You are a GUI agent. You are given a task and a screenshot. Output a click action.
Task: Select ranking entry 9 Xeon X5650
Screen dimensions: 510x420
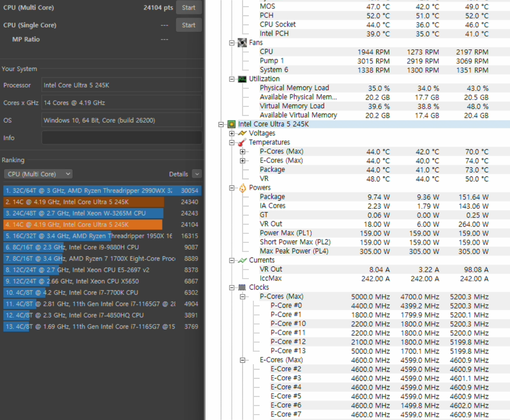(x=102, y=281)
